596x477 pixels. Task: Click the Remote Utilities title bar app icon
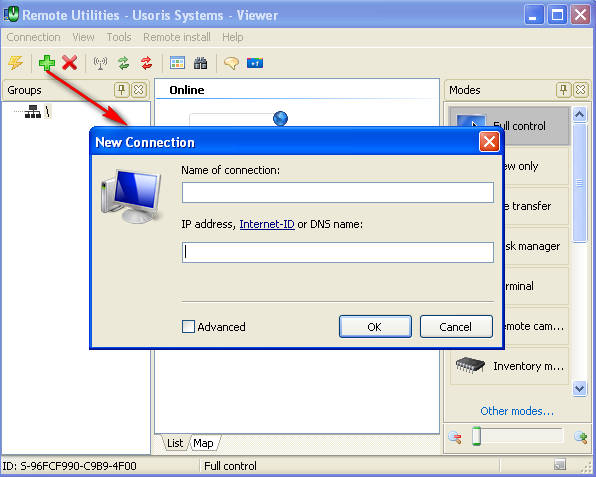pyautogui.click(x=11, y=15)
